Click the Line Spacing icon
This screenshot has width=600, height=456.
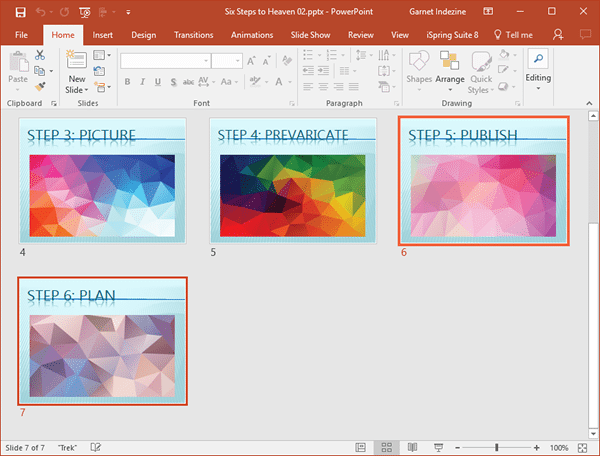[x=361, y=55]
